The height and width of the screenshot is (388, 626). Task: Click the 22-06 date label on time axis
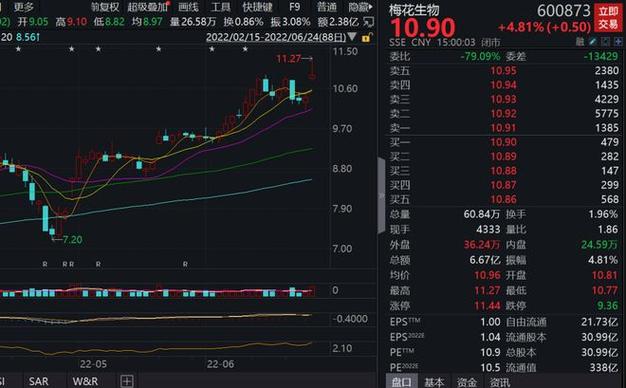pos(220,364)
